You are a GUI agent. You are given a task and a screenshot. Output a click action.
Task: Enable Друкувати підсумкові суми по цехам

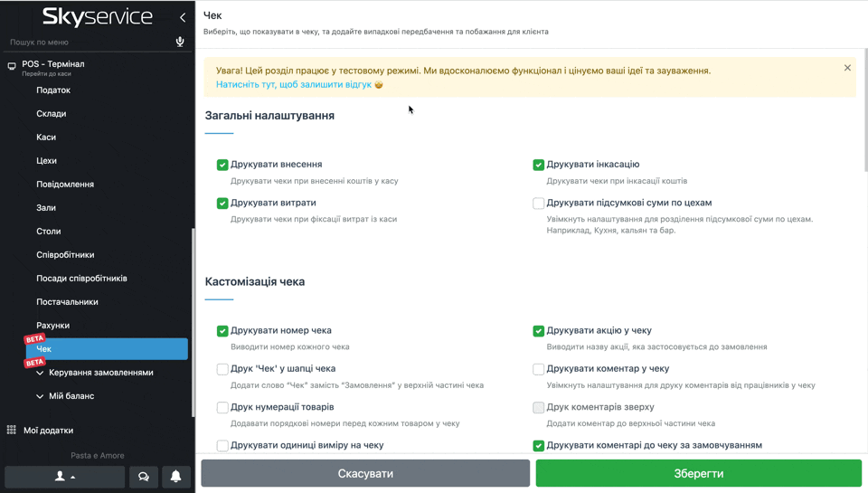[539, 204]
